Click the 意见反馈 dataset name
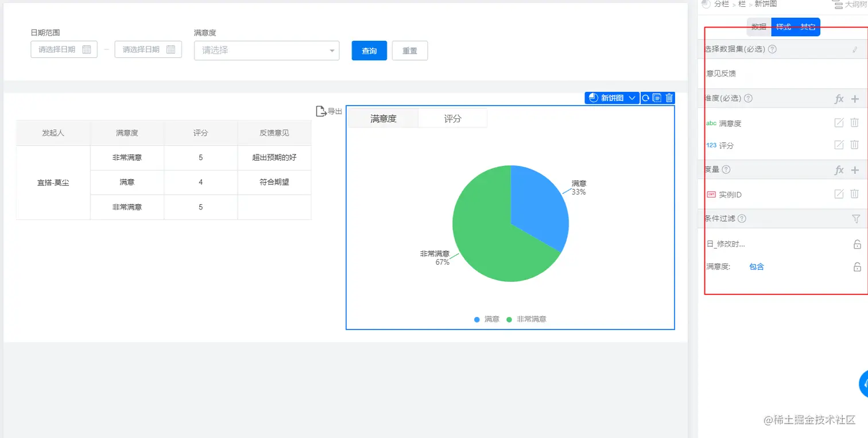 pos(721,73)
